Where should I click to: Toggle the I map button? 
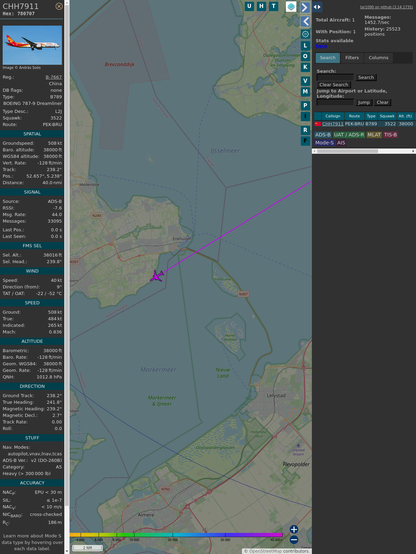tap(305, 116)
